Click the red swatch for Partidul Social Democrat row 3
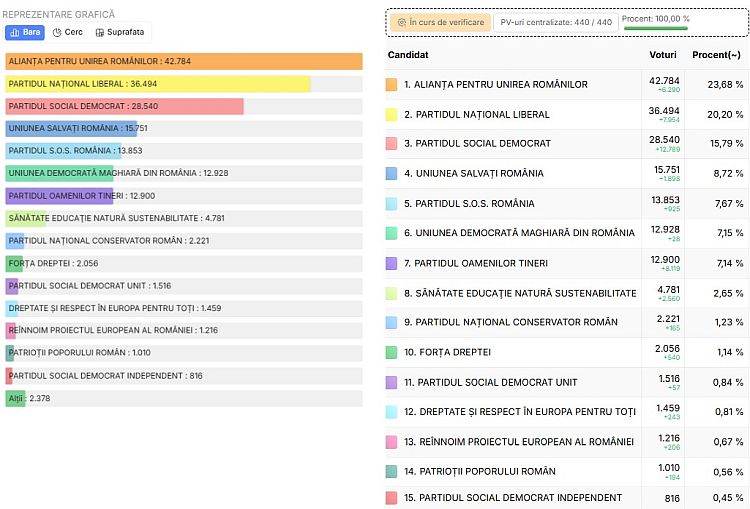This screenshot has width=750, height=509. click(x=391, y=144)
